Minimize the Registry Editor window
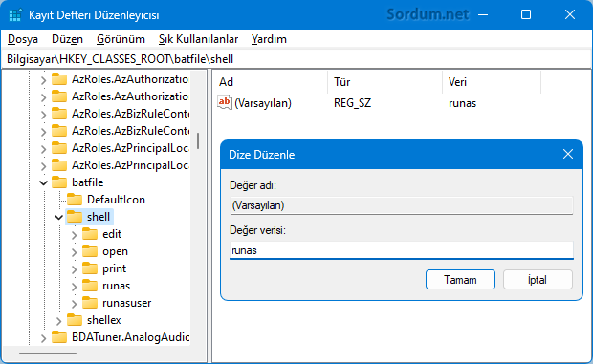 [483, 14]
